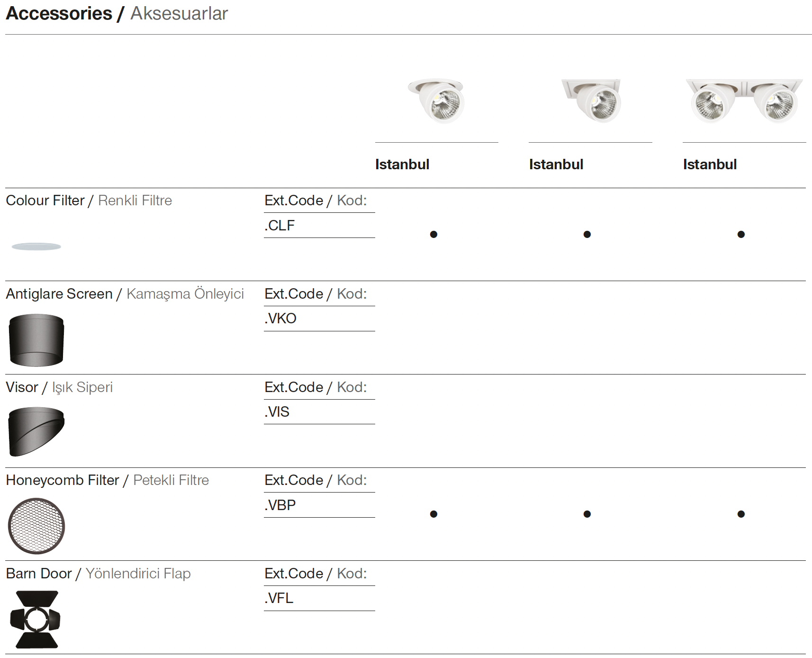Click the Colour Filter disc image

(x=36, y=247)
